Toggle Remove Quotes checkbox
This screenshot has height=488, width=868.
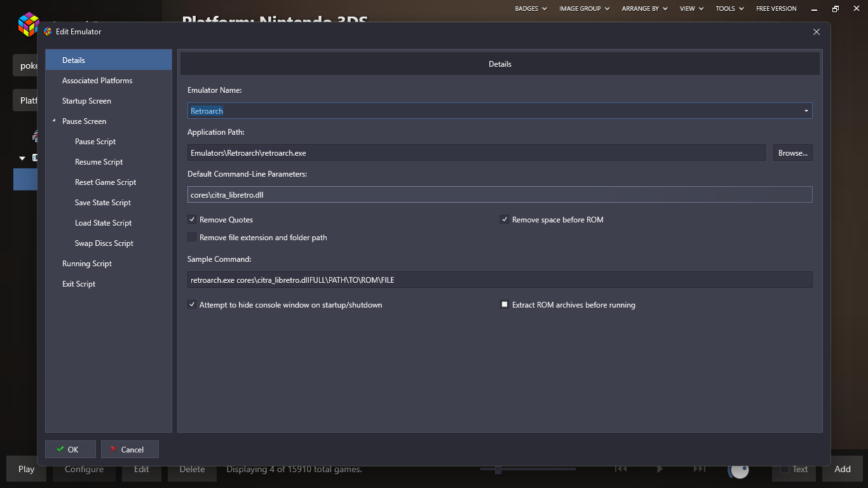coord(192,219)
